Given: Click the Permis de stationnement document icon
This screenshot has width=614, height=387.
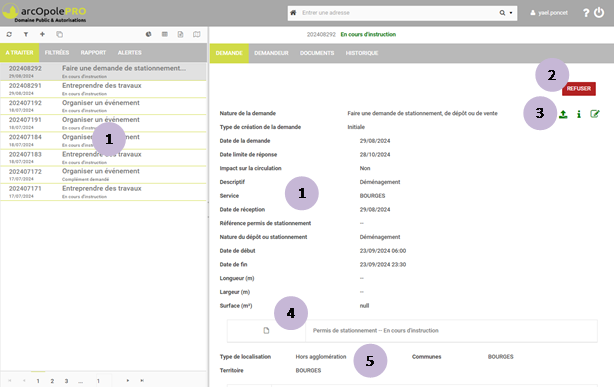Looking at the screenshot, I should click(266, 331).
